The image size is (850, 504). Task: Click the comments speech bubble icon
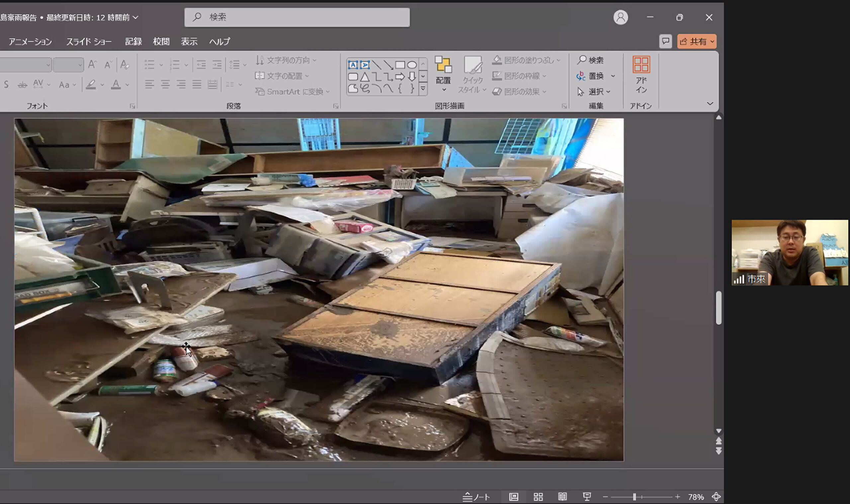pyautogui.click(x=665, y=41)
